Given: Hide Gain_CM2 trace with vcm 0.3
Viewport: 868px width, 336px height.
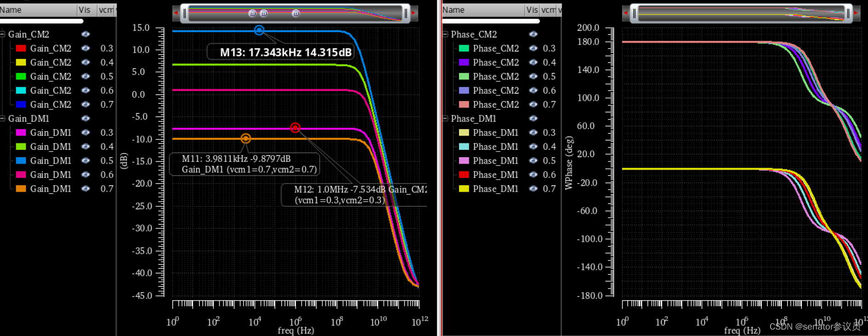Looking at the screenshot, I should (x=85, y=48).
